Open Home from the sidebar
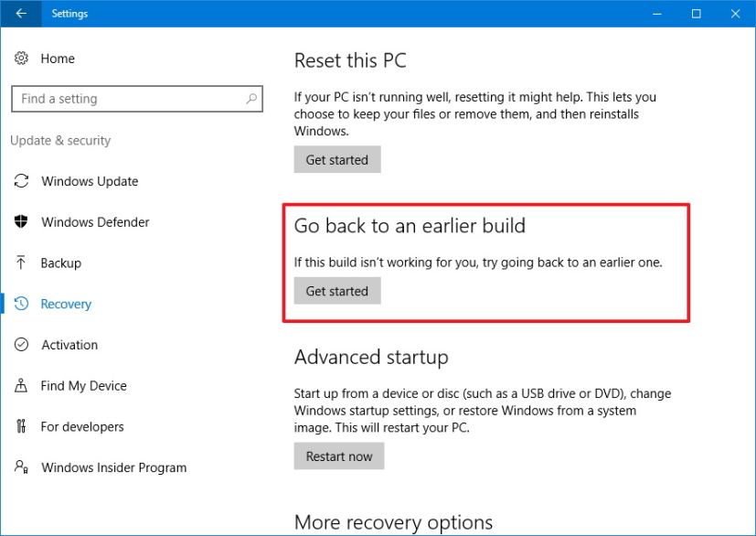Screen dimensions: 756x536 tap(56, 59)
